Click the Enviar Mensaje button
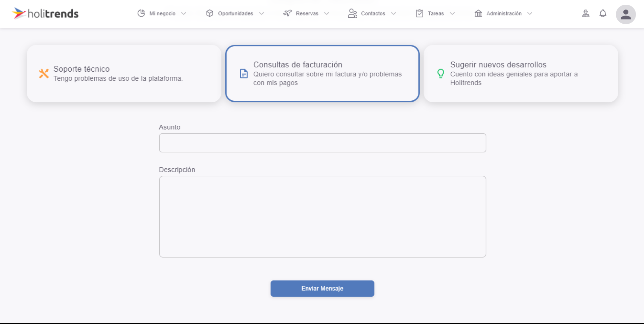Screen dimensions: 644x324 322,289
